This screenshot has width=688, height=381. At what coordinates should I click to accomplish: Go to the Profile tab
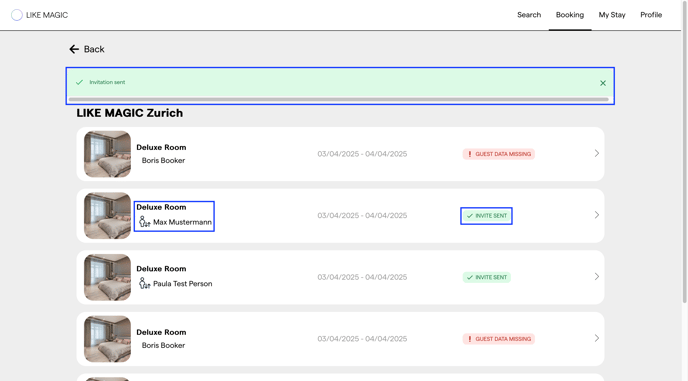coord(651,15)
